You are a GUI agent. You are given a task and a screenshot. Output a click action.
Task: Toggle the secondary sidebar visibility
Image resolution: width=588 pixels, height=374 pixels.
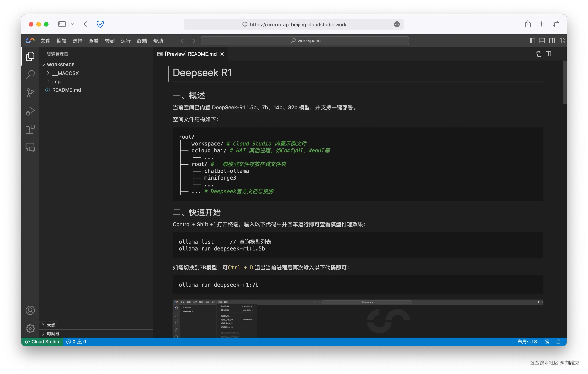552,41
